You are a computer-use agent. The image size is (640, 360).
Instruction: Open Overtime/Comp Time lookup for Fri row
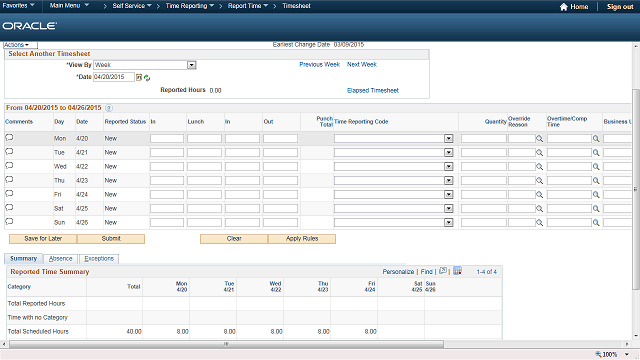point(596,195)
